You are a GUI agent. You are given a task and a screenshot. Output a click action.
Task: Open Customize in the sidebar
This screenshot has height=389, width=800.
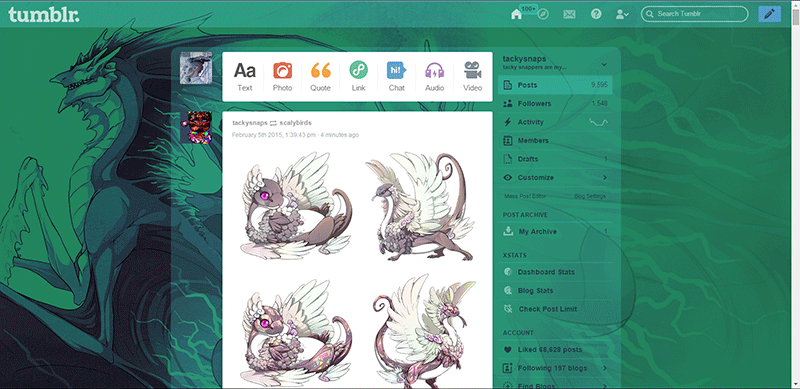pos(555,177)
